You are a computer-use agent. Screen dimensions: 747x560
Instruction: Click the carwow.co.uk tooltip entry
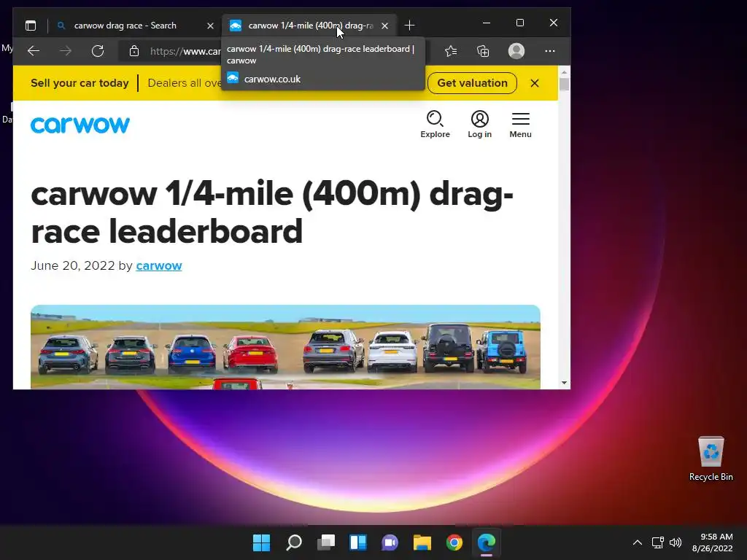tap(272, 79)
